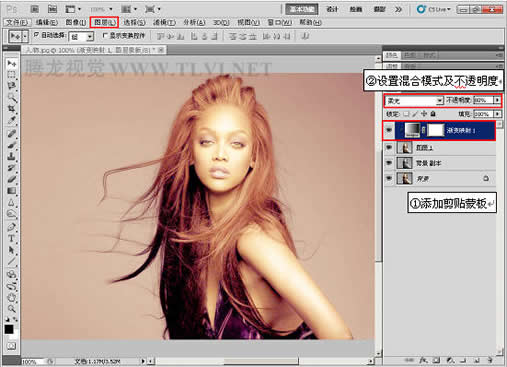
Task: Select the 3D Object Rotate tool
Action: [x=12, y=275]
